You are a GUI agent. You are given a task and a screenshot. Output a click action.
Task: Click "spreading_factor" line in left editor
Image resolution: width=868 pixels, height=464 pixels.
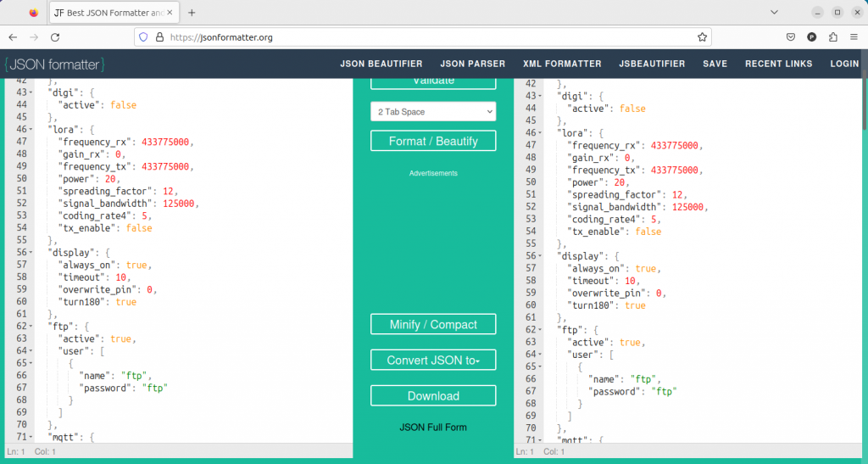tap(118, 191)
